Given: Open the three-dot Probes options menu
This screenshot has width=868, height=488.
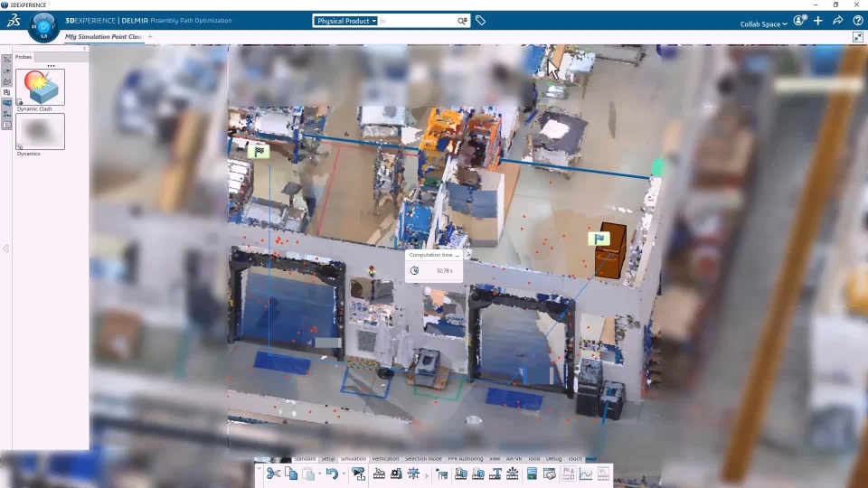Looking at the screenshot, I should click(x=51, y=66).
